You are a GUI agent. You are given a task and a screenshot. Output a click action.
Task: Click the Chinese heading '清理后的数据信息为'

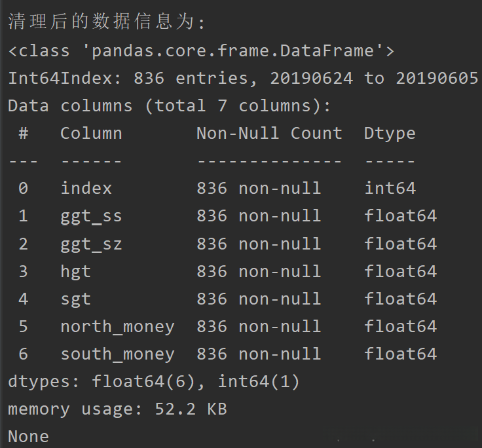106,22
